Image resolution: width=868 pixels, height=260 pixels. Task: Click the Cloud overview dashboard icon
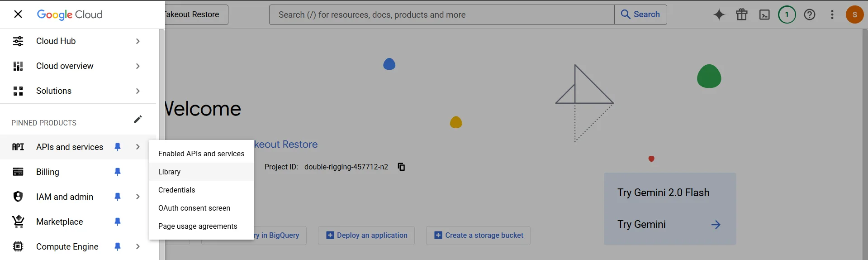(18, 66)
